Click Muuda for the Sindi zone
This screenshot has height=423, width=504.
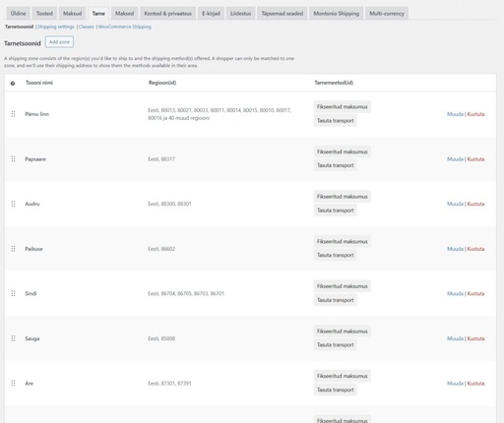click(455, 293)
